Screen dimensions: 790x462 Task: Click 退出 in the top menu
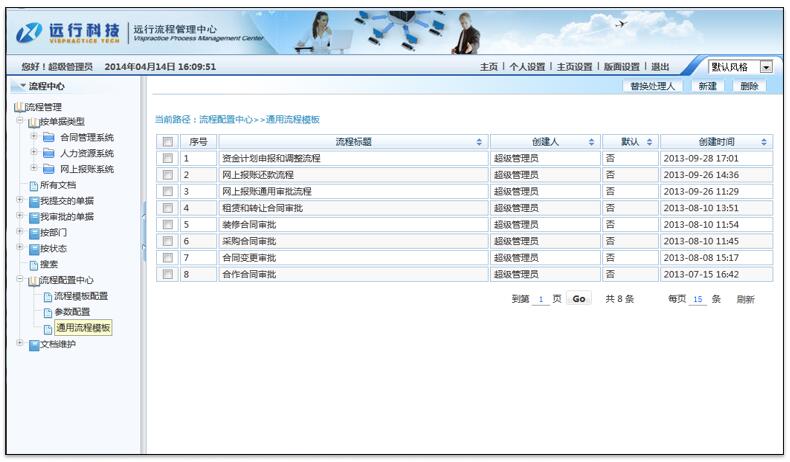click(x=659, y=67)
